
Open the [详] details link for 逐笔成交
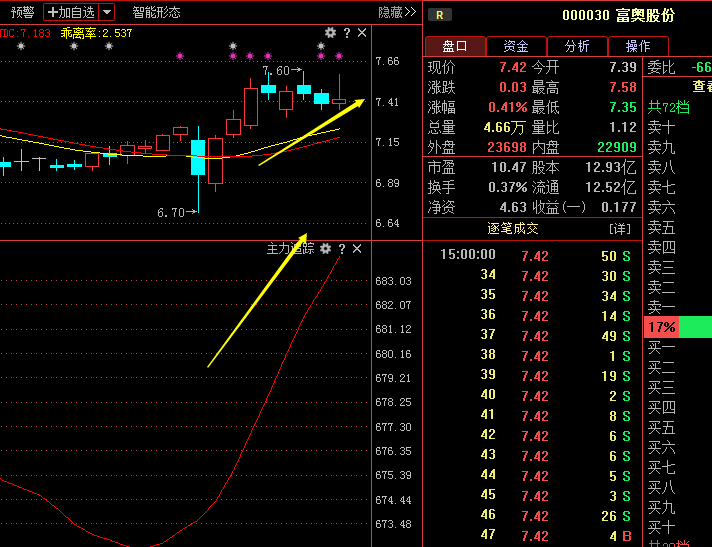click(x=620, y=229)
